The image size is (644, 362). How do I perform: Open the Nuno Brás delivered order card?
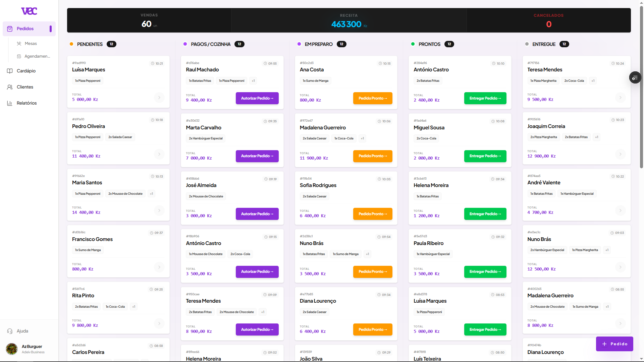(577, 251)
